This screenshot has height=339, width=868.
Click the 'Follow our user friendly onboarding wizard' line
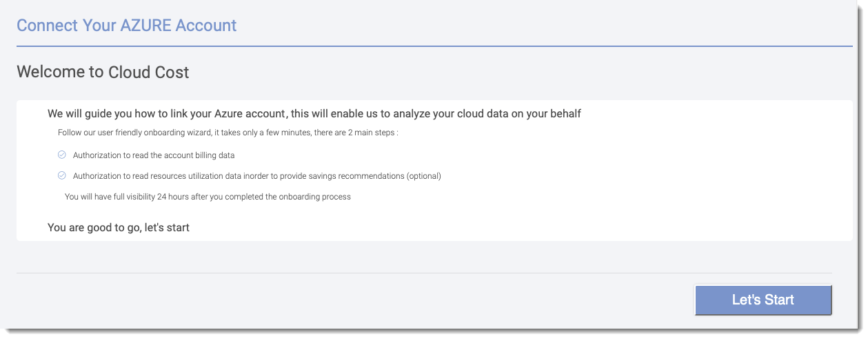tap(228, 133)
